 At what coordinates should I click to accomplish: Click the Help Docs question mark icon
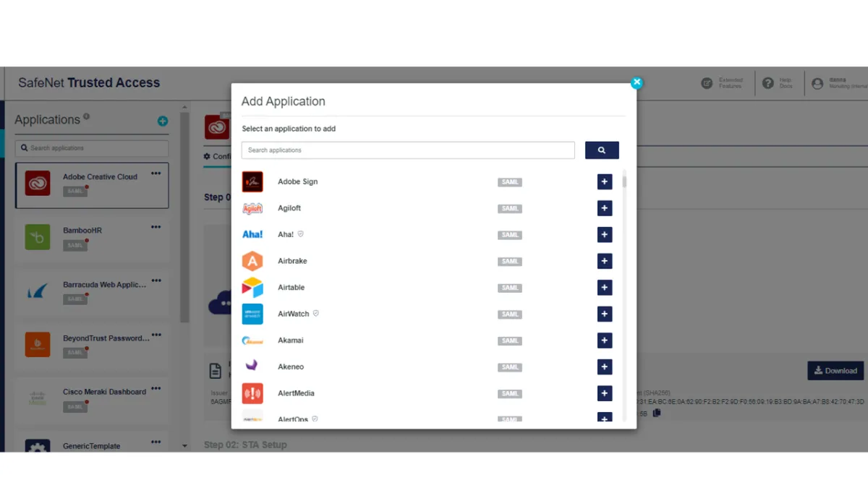point(768,82)
